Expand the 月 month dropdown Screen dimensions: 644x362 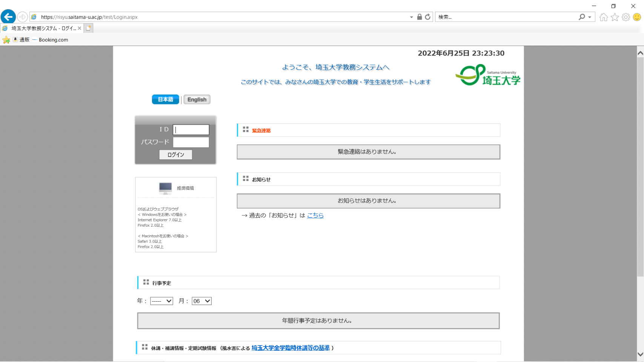tap(201, 301)
